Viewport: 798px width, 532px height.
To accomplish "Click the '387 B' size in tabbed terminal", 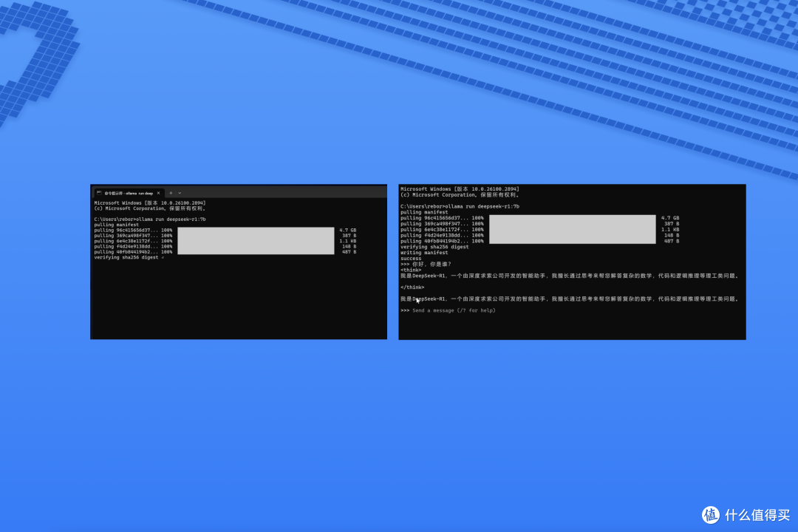I will pyautogui.click(x=349, y=236).
